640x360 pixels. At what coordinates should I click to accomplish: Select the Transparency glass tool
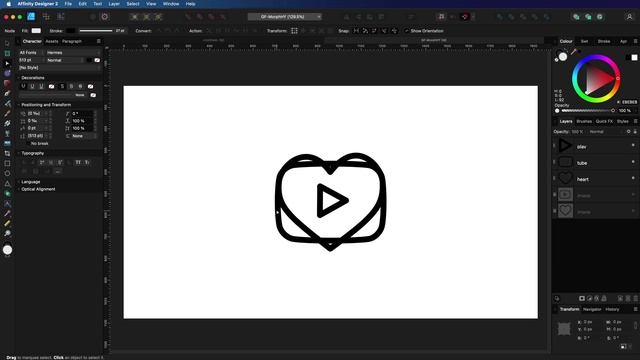[x=7, y=133]
